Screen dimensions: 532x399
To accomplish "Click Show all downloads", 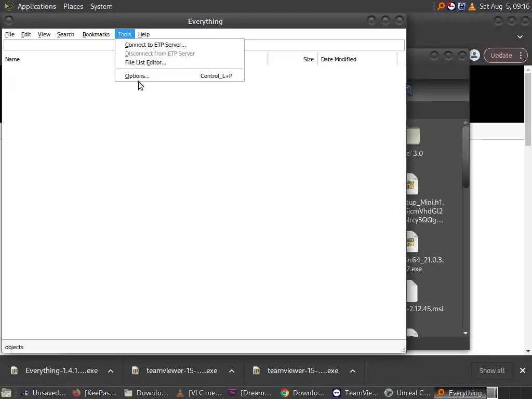I will coord(491,370).
